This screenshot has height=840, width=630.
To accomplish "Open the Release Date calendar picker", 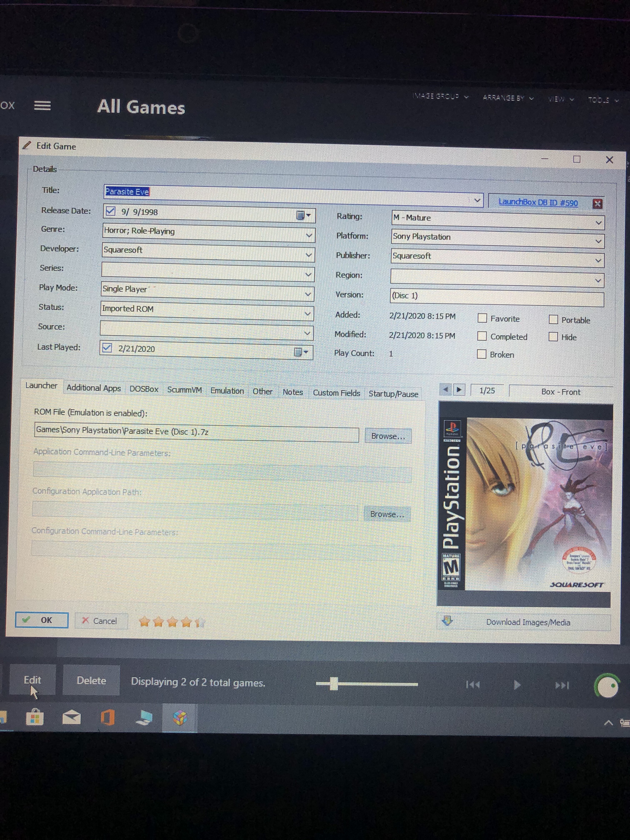I will point(303,215).
